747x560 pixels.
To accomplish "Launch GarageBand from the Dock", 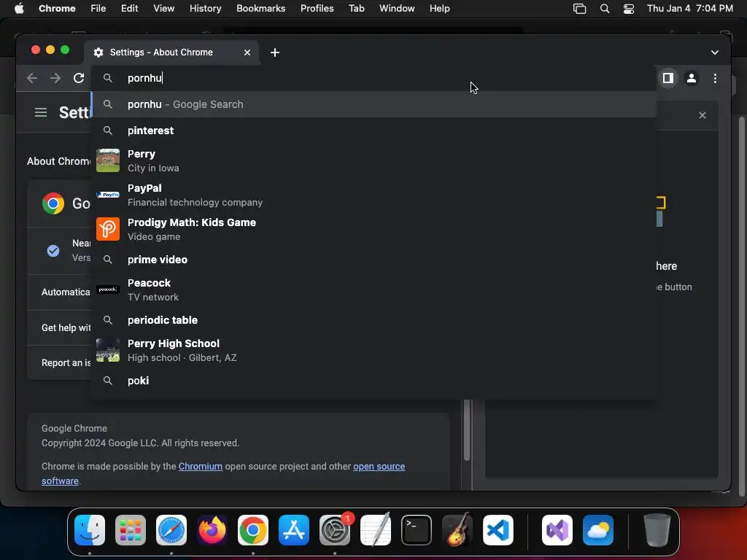I will tap(457, 530).
